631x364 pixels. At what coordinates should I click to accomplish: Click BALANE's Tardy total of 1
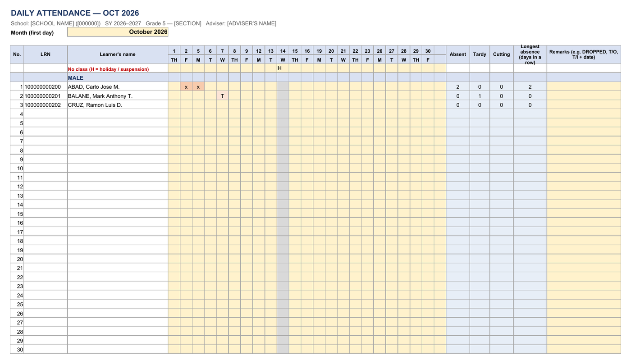pyautogui.click(x=480, y=96)
